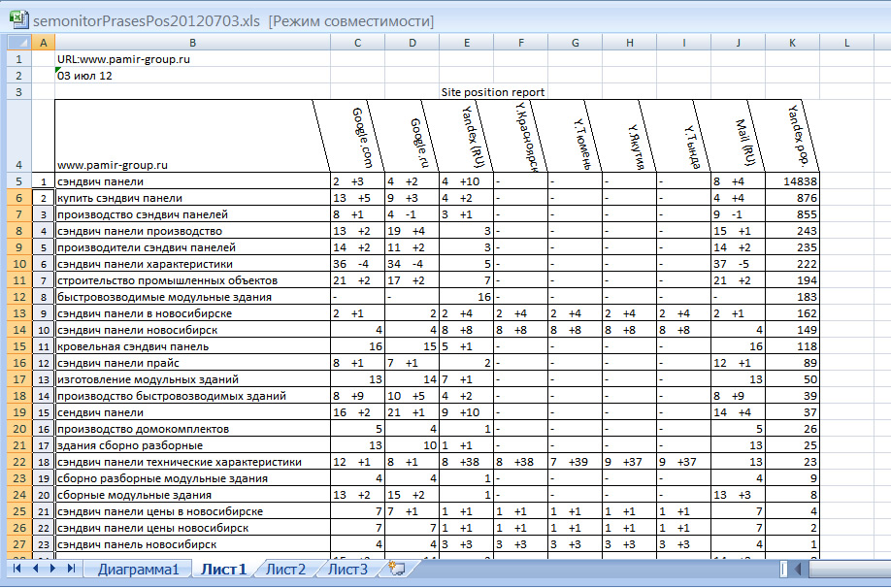Open the Лист2 sheet tab
891x588 pixels.
285,569
